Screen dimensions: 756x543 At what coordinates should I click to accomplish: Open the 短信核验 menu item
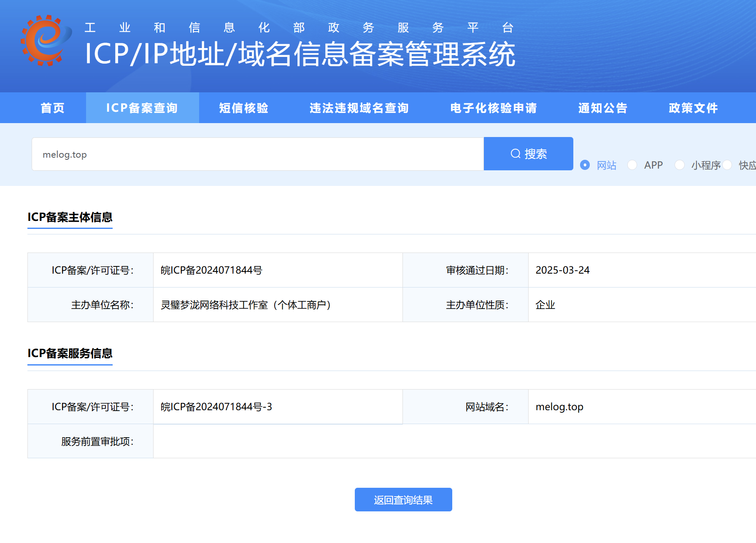[244, 108]
